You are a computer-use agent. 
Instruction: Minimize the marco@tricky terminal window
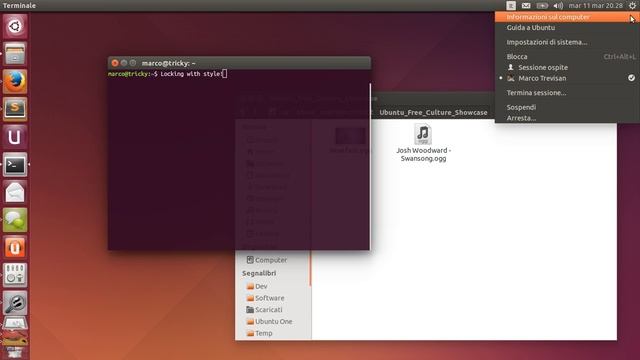point(124,63)
